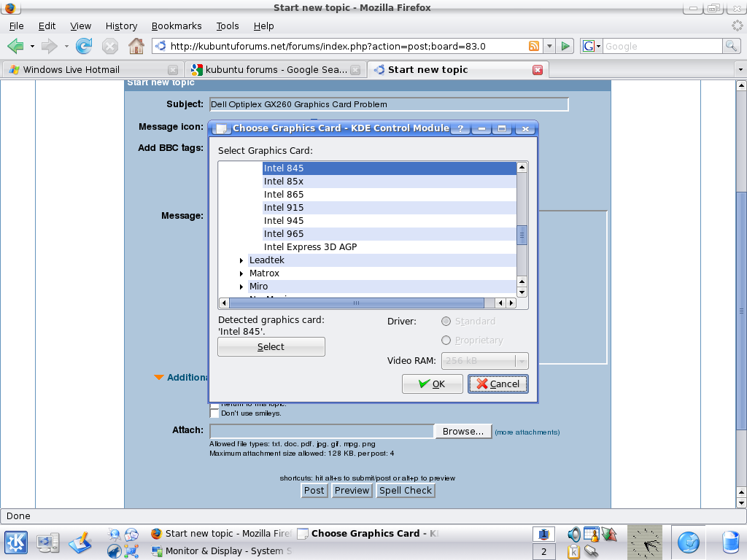The height and width of the screenshot is (560, 747).
Task: Select Intel 915 in the card list
Action: tap(284, 208)
